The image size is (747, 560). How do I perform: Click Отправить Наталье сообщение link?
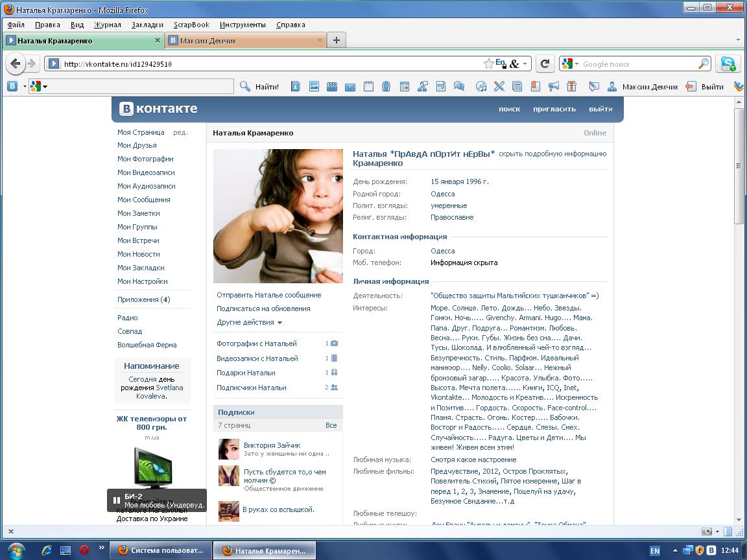pyautogui.click(x=268, y=295)
